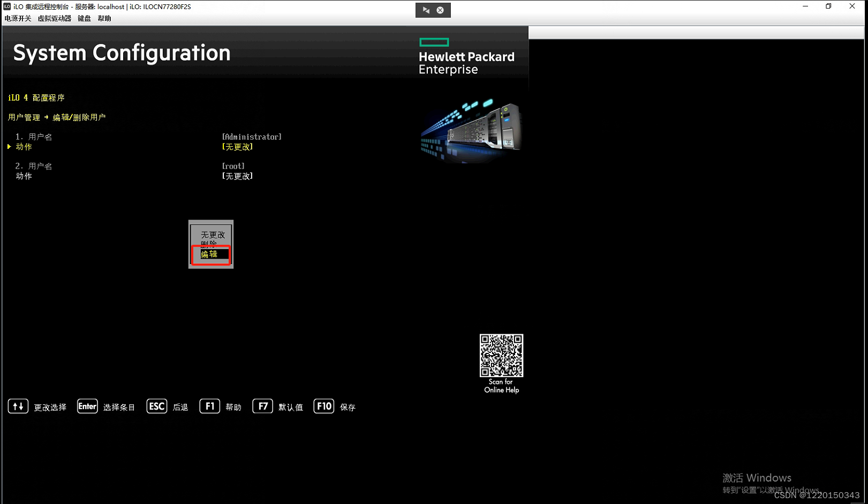Click the Administrator username value
The image size is (868, 504).
click(x=252, y=137)
